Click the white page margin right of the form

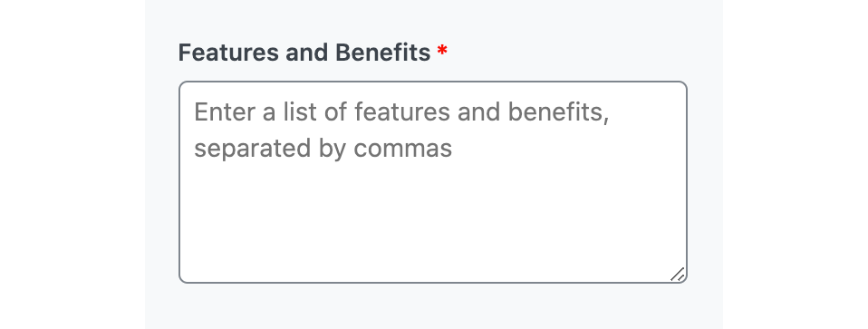pyautogui.click(x=795, y=165)
